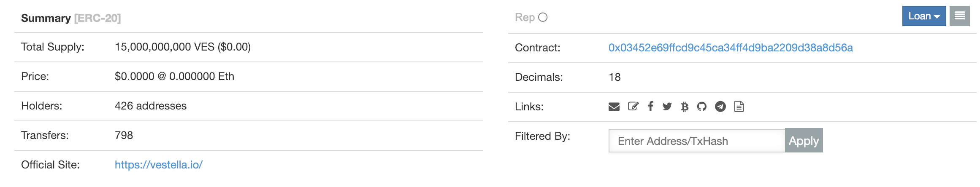Expand the Loan dropdown button
Image resolution: width=980 pixels, height=187 pixels.
click(924, 16)
